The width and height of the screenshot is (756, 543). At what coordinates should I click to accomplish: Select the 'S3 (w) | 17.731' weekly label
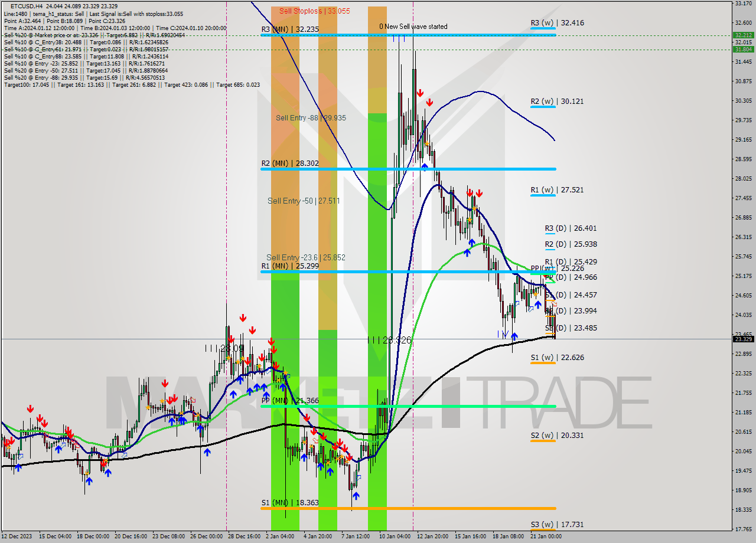pyautogui.click(x=557, y=525)
